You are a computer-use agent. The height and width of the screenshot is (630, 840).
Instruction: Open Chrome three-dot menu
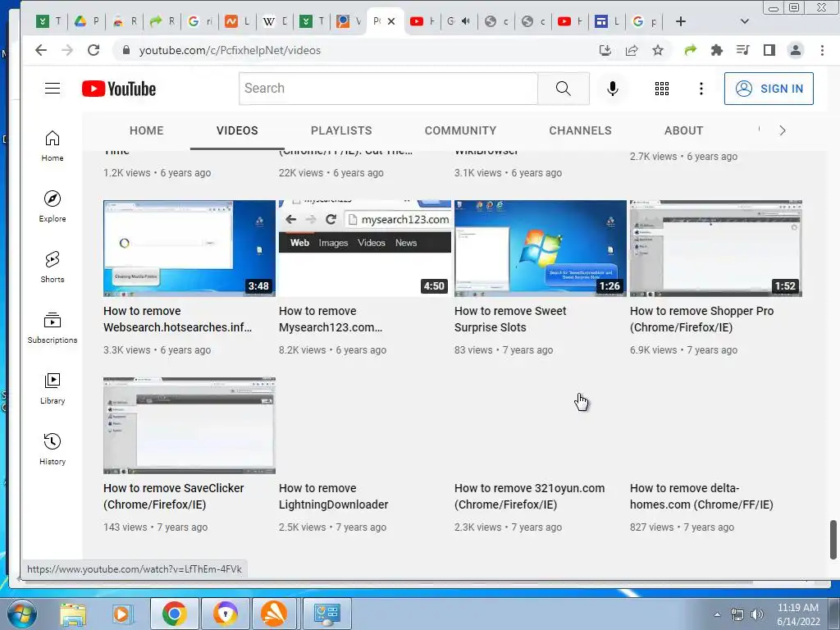pyautogui.click(x=822, y=50)
